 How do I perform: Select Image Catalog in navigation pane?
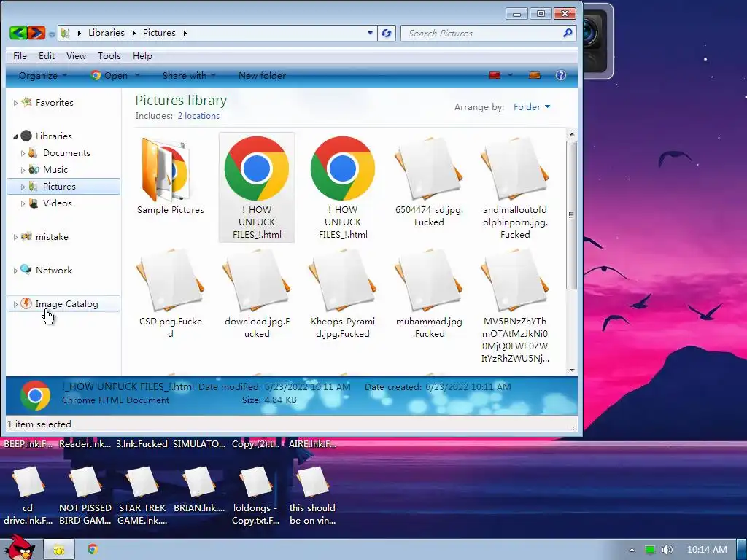(x=64, y=304)
